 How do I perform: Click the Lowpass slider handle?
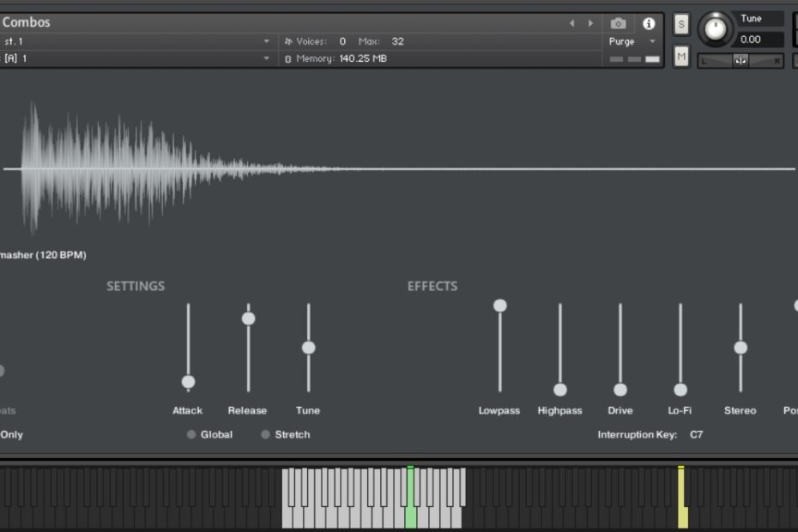[x=500, y=305]
